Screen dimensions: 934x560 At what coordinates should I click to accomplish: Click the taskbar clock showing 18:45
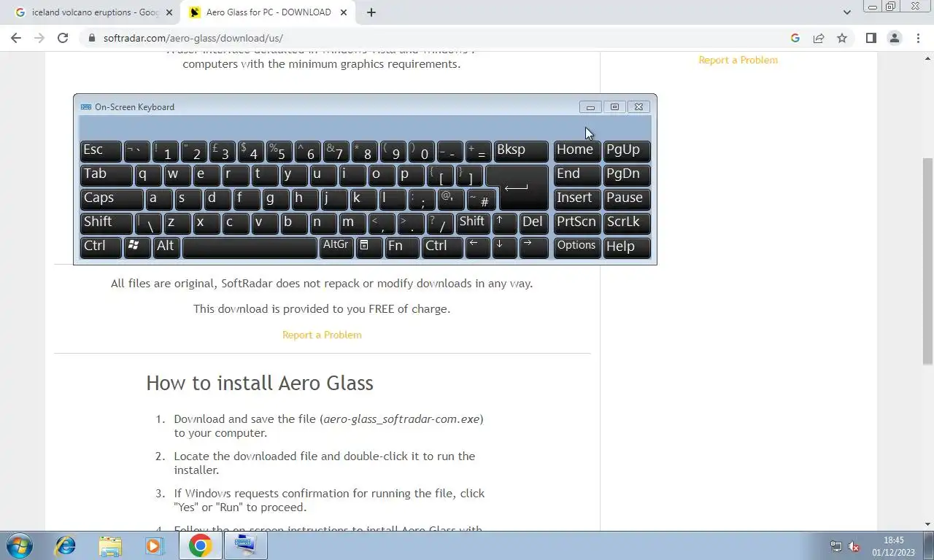tap(894, 546)
